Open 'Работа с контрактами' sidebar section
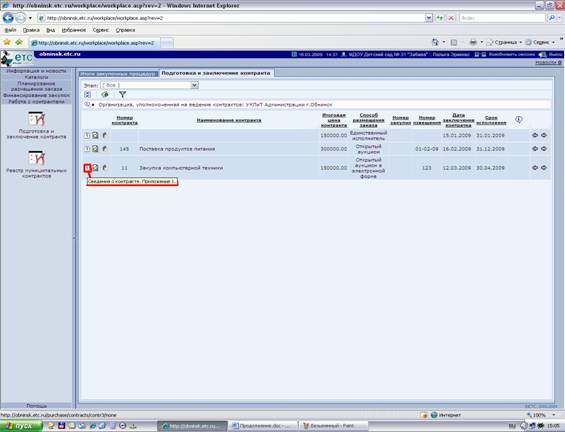 point(36,102)
